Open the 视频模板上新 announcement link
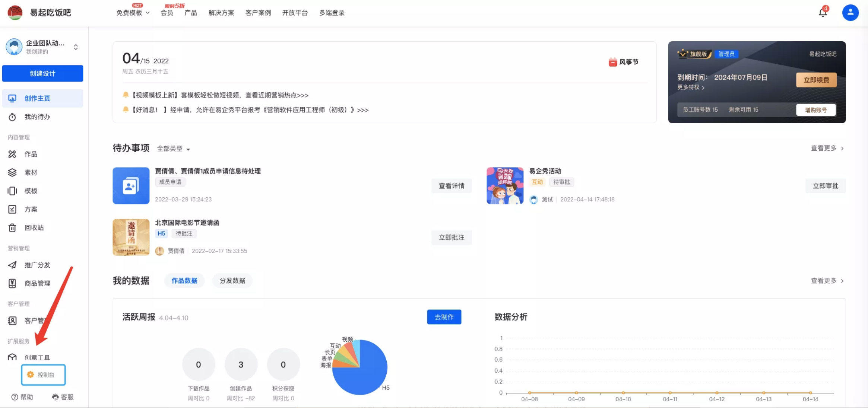The image size is (868, 408). [x=220, y=95]
